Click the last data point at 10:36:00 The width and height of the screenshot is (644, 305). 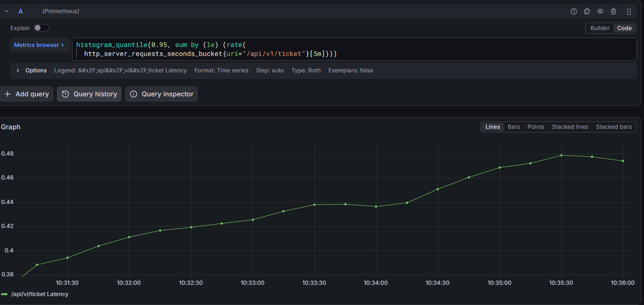(623, 161)
